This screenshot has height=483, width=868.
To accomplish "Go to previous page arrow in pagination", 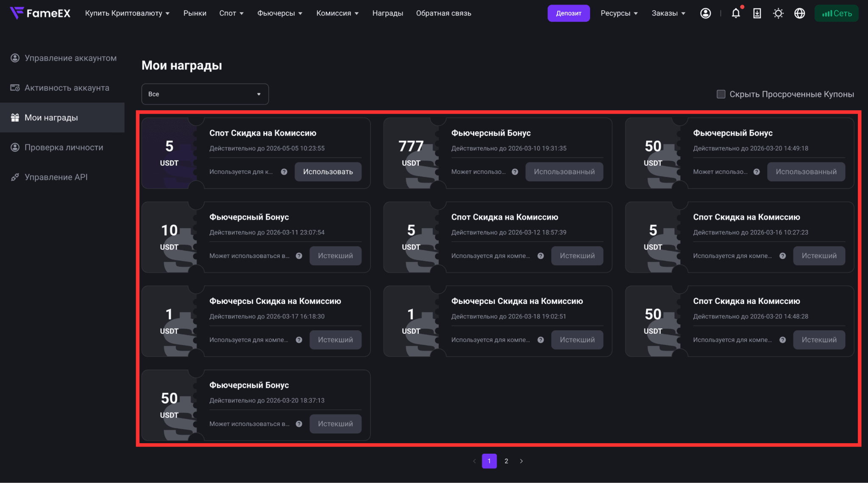I will [474, 461].
